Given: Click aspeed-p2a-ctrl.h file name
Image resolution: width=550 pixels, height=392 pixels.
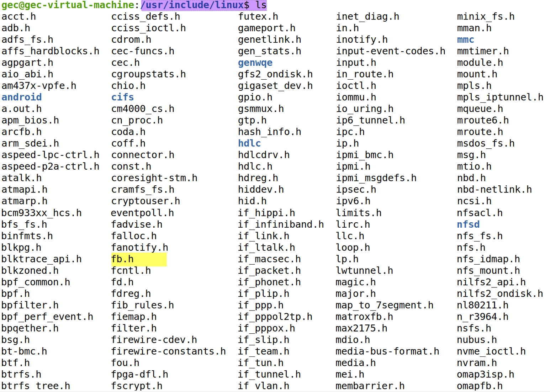Looking at the screenshot, I should (x=51, y=166).
